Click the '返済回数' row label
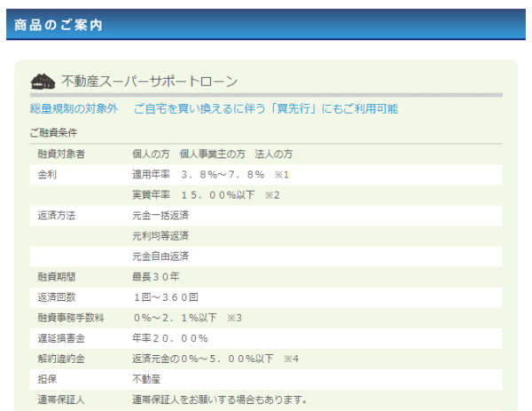This screenshot has height=411, width=532. 57,297
